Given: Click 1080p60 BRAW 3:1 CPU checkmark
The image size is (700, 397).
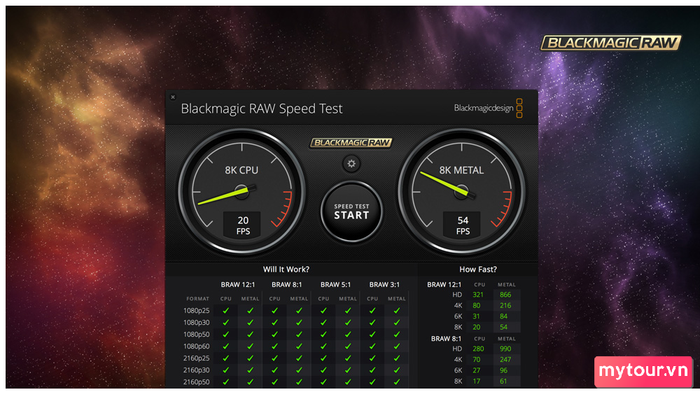Looking at the screenshot, I should point(372,346).
